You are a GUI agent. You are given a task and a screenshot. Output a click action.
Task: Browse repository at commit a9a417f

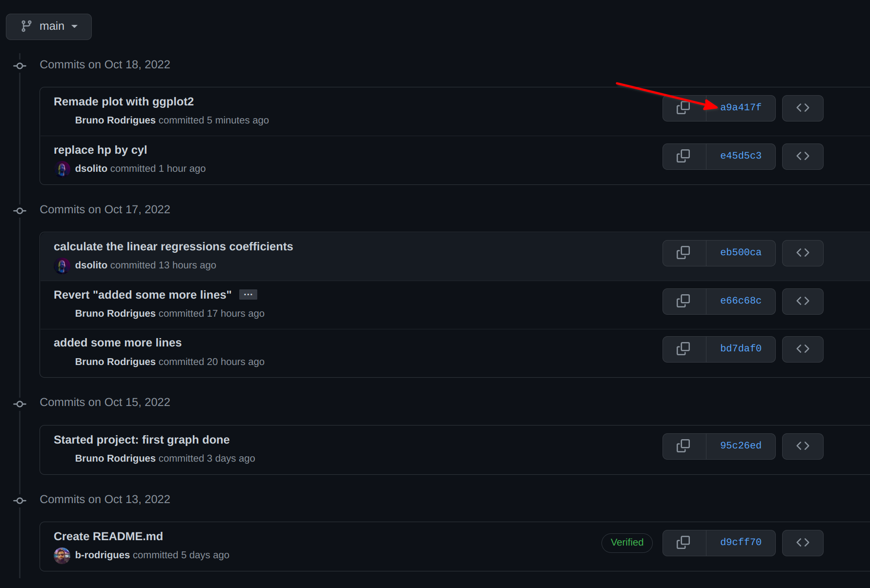click(803, 108)
